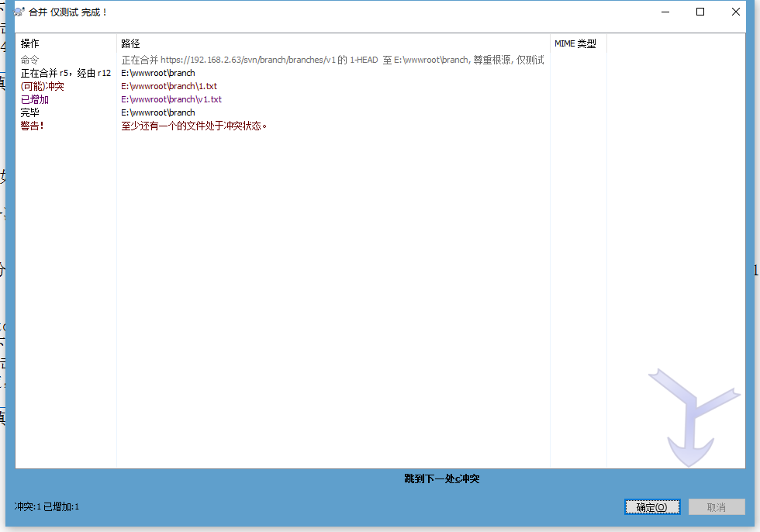The width and height of the screenshot is (760, 532).
Task: Maximize the merge dialog window
Action: (x=700, y=12)
